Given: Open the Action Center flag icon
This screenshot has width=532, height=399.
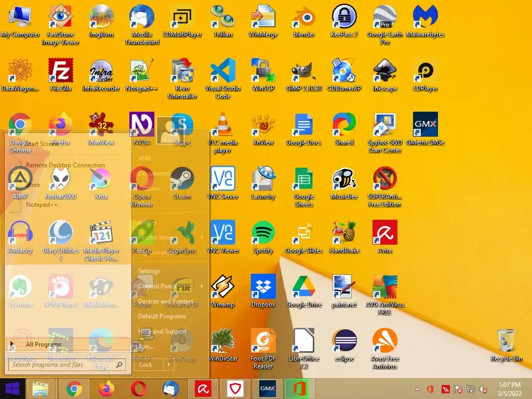Looking at the screenshot, I should [x=458, y=389].
